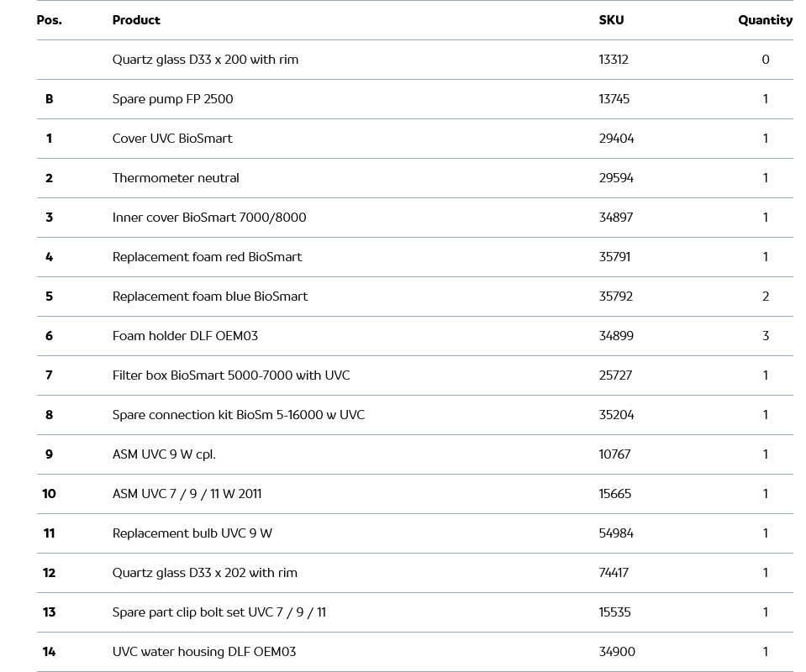Click SKU 13312 in first row

[x=614, y=60]
